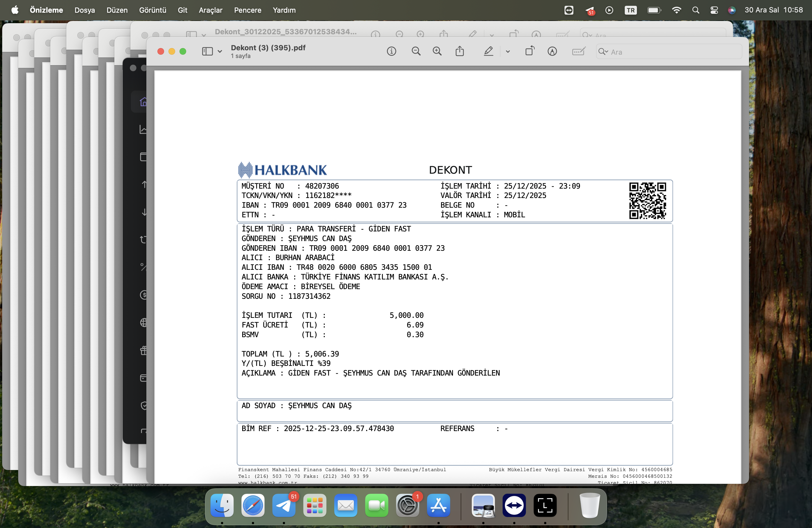Expand the sidebar view options chevron
Image resolution: width=812 pixels, height=528 pixels.
coord(220,52)
